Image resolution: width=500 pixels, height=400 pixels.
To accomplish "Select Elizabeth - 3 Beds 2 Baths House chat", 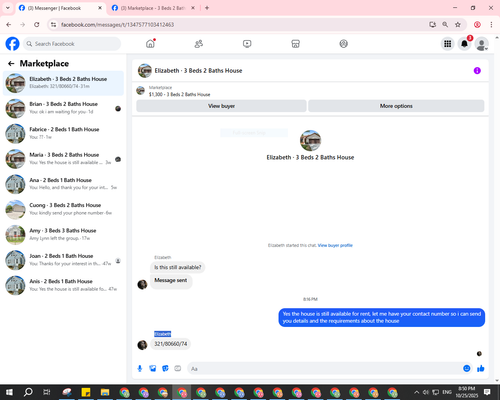I will [63, 83].
